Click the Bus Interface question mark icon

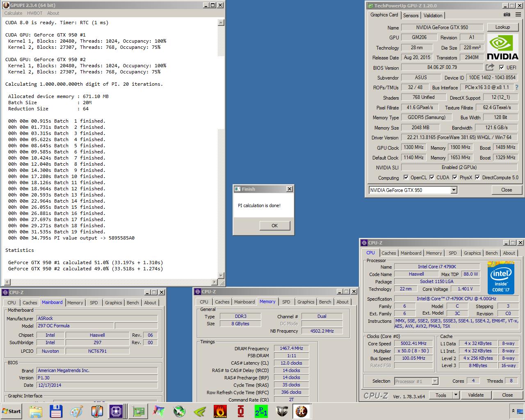pyautogui.click(x=517, y=87)
